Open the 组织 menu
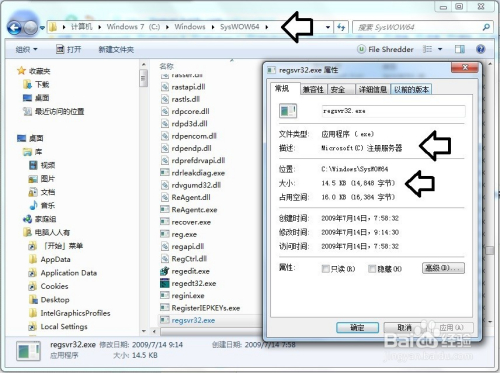The width and height of the screenshot is (500, 373). pyautogui.click(x=26, y=50)
